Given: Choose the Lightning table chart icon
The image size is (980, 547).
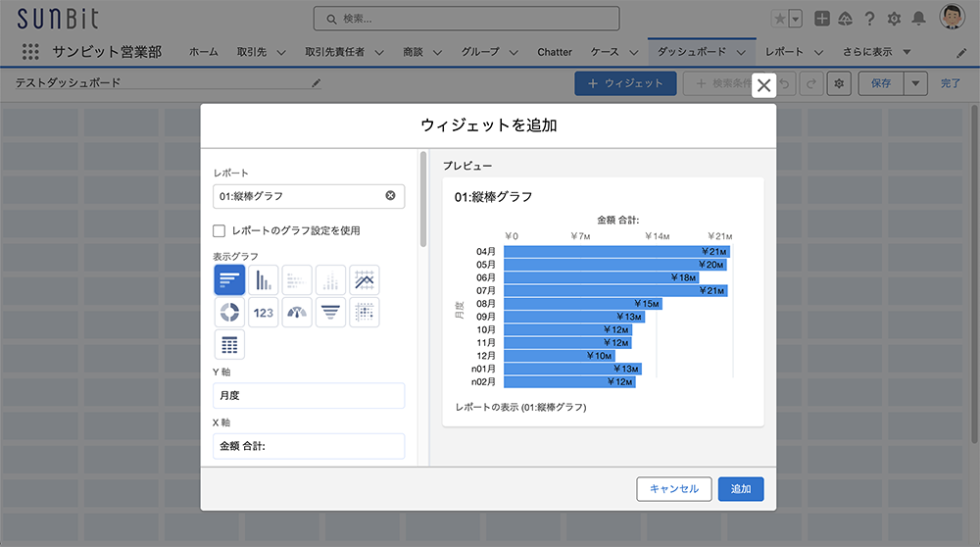Looking at the screenshot, I should (229, 344).
